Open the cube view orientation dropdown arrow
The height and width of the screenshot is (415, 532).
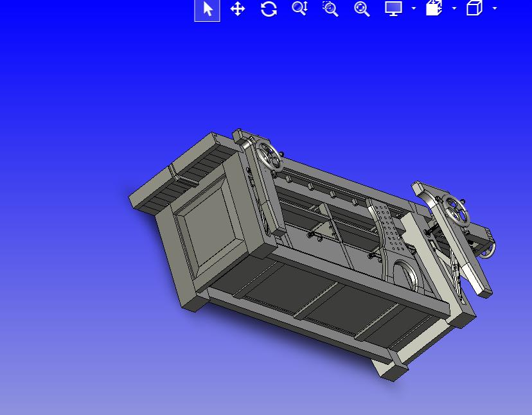point(495,8)
